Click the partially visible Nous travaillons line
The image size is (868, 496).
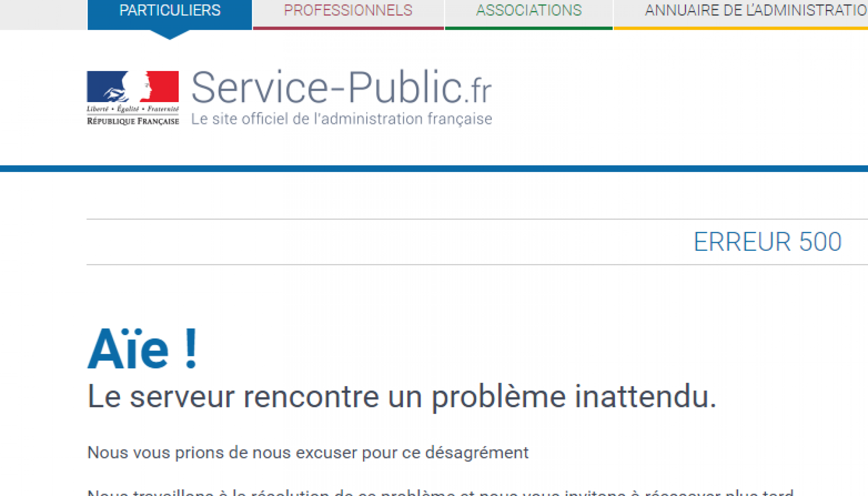(x=440, y=493)
